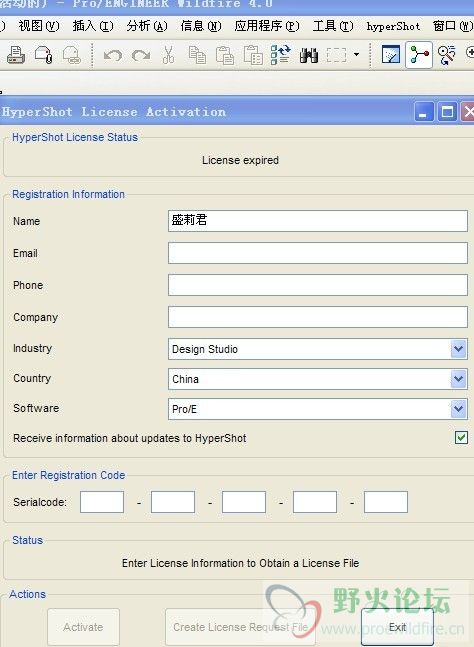Screen dimensions: 474x647
Task: Click the Copy icon in the toolbar
Action: pos(197,55)
